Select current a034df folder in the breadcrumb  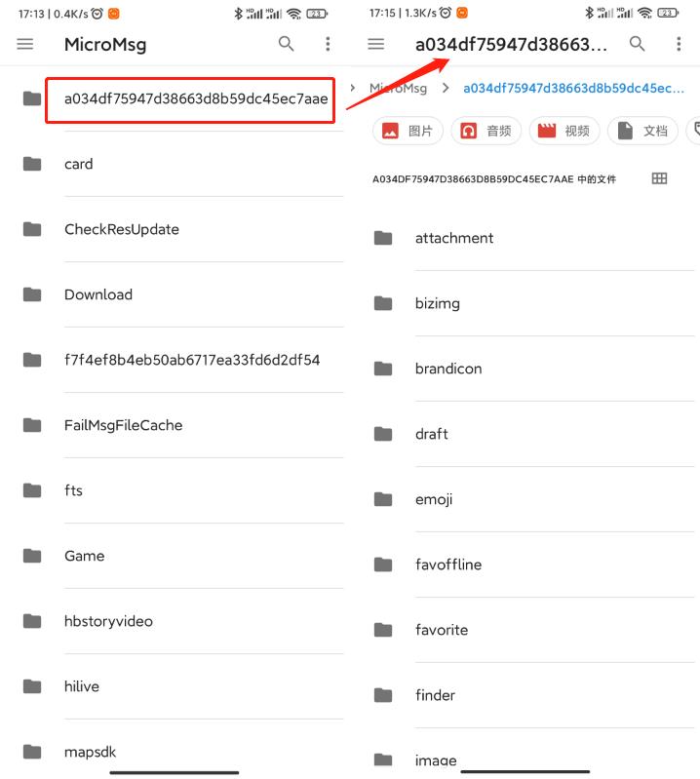pos(573,88)
